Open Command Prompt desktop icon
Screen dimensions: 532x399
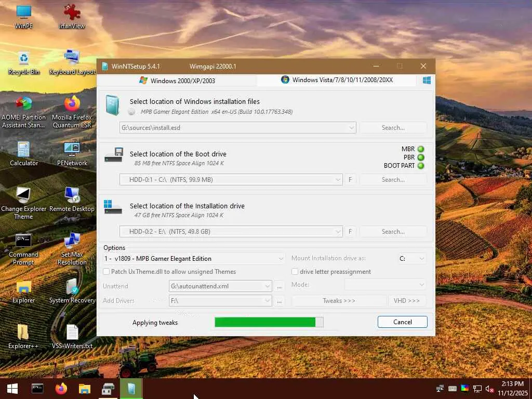[23, 249]
